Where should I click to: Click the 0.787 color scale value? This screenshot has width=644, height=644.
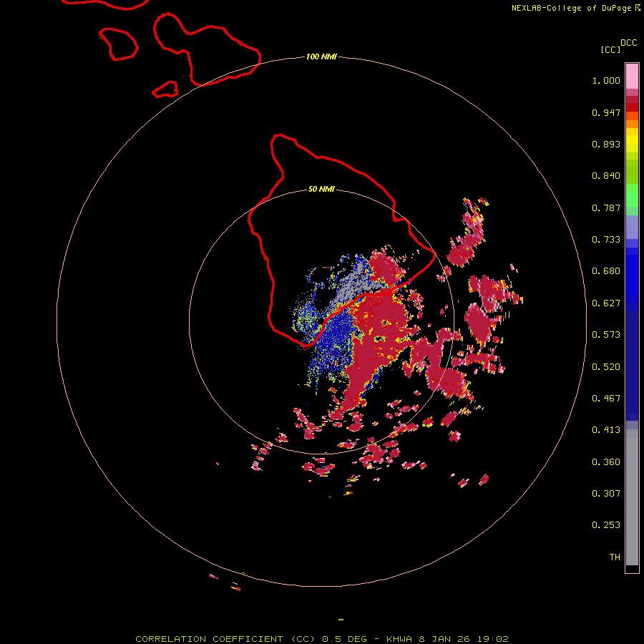coord(606,208)
